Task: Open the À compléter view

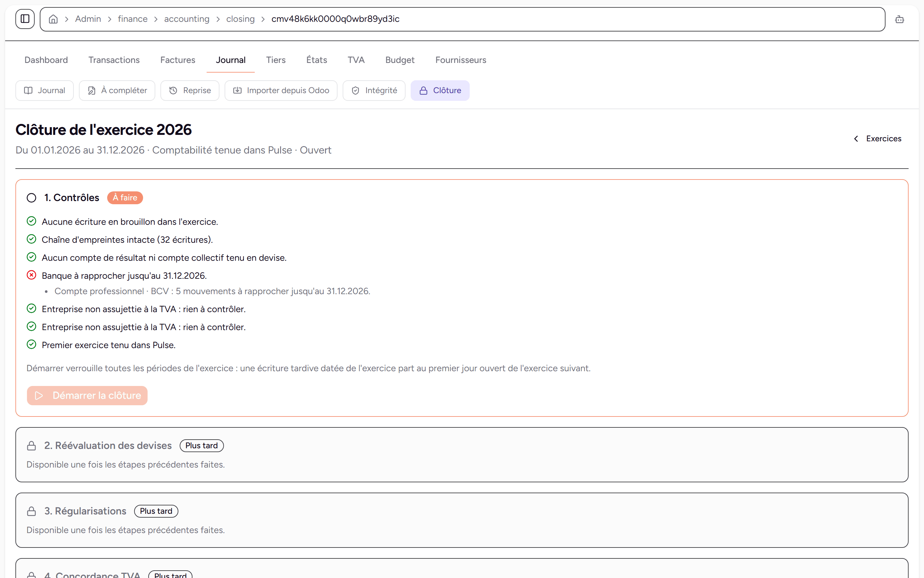Action: point(117,91)
